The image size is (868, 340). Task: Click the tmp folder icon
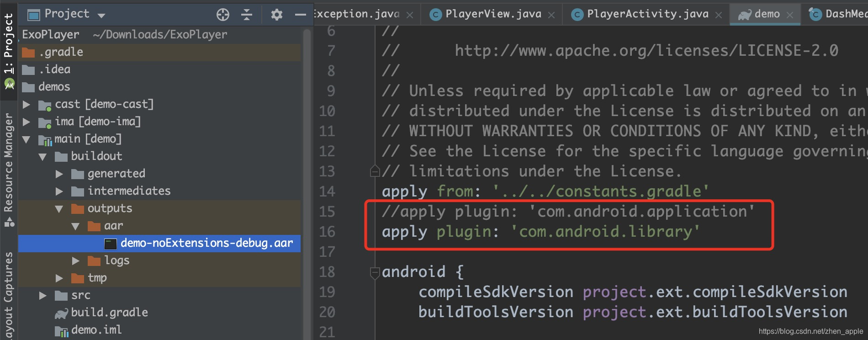pyautogui.click(x=78, y=278)
